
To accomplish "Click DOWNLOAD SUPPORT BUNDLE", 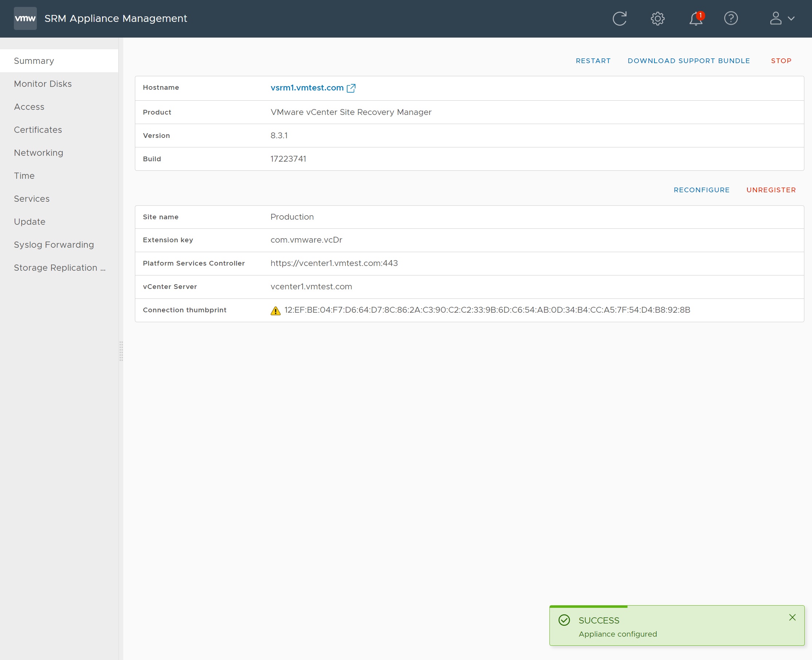I will [688, 61].
